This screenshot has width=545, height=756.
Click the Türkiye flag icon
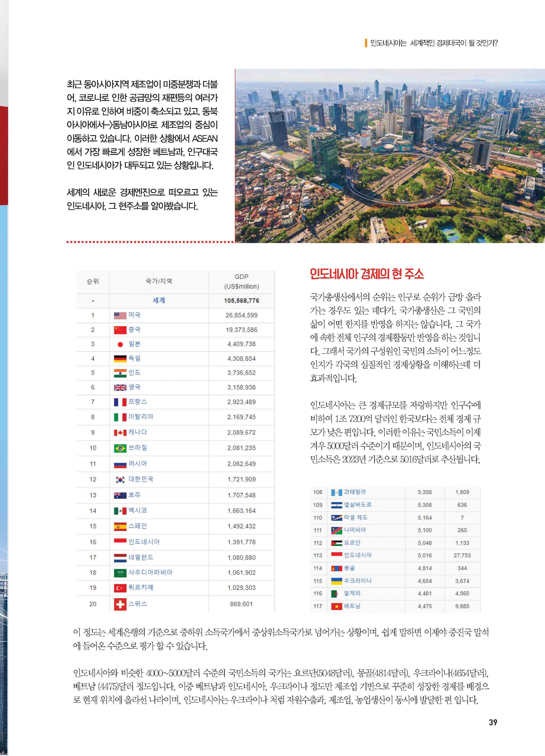pos(120,588)
